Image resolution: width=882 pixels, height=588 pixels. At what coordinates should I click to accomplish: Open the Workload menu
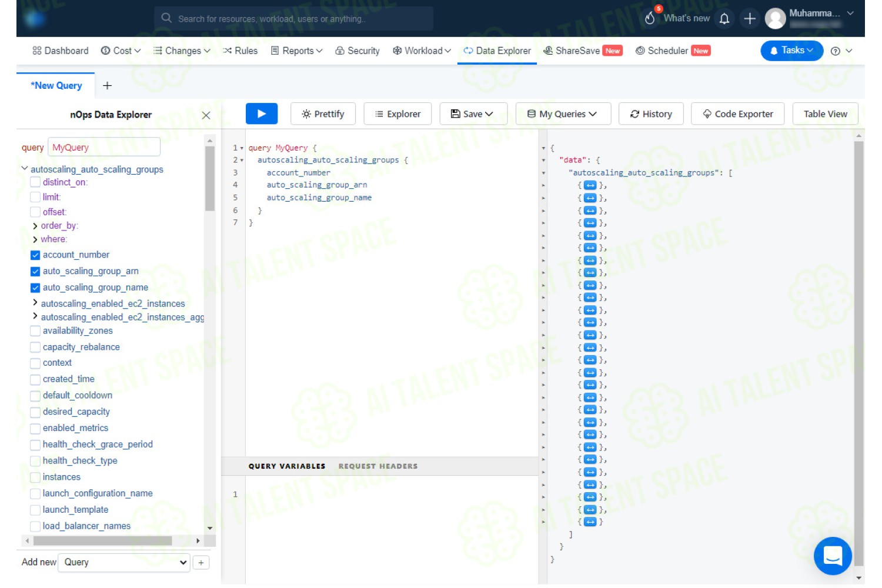coord(422,51)
